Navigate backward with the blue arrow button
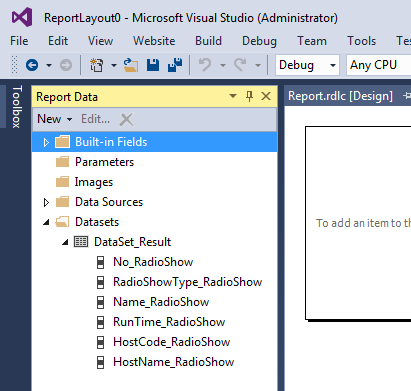The image size is (411, 391). [32, 65]
